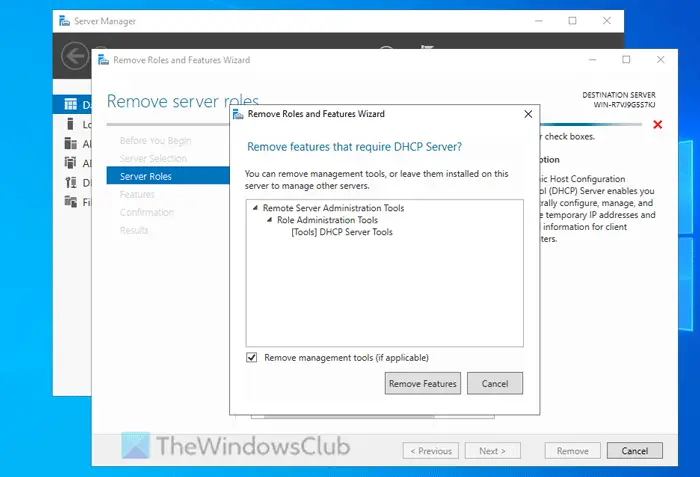Collapse the Role Administration Tools node
Image resolution: width=700 pixels, height=477 pixels.
[x=270, y=220]
